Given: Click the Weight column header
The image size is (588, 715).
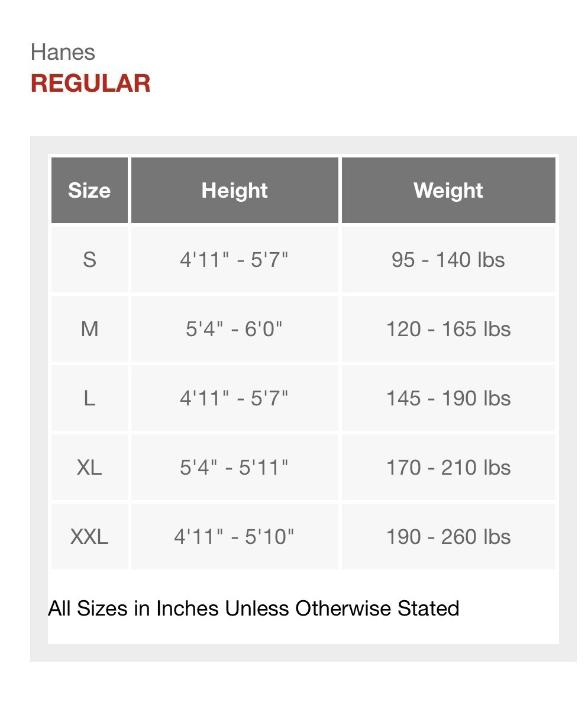Looking at the screenshot, I should (448, 191).
